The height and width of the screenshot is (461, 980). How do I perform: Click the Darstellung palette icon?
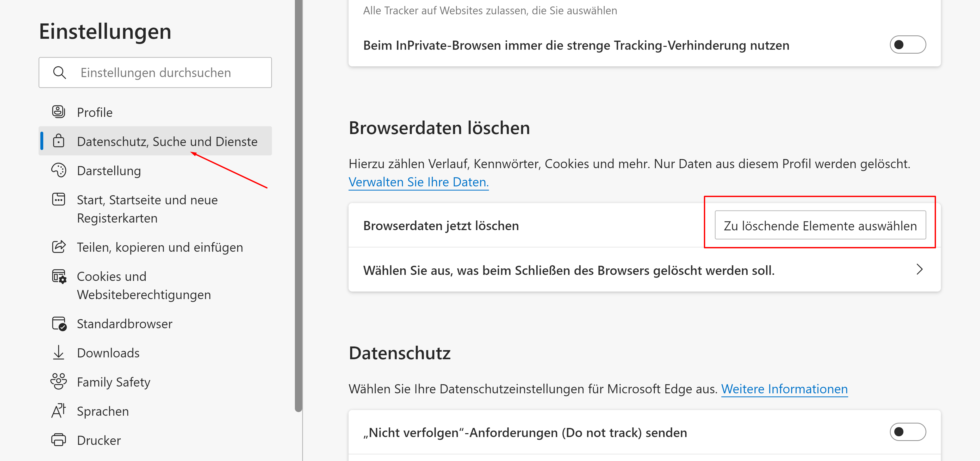[x=59, y=170]
